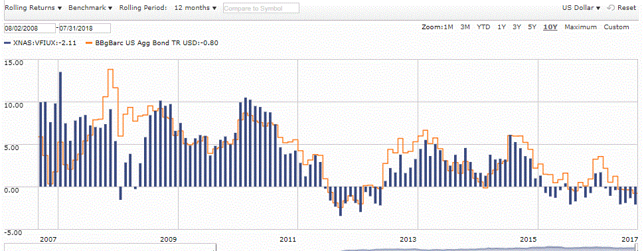The image size is (644, 251).
Task: Click the Compare to Symbol field
Action: [x=261, y=8]
